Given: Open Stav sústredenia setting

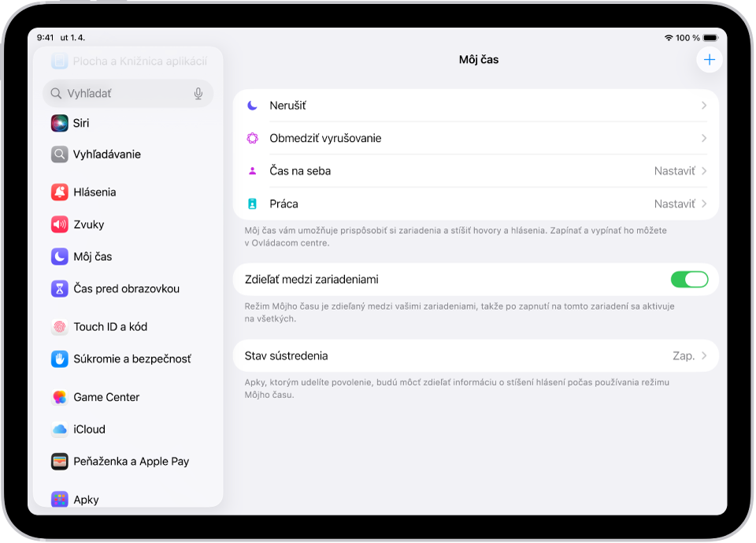Looking at the screenshot, I should click(x=476, y=355).
